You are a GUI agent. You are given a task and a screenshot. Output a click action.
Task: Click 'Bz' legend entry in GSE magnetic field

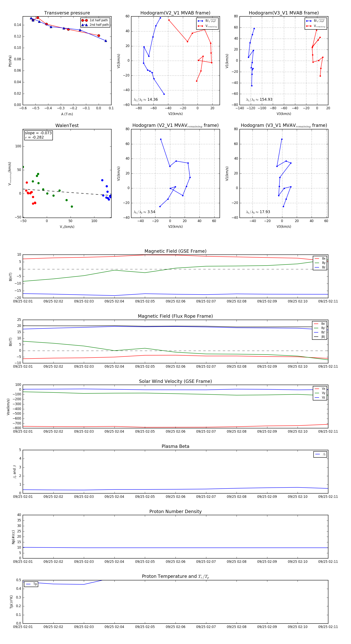(x=320, y=267)
